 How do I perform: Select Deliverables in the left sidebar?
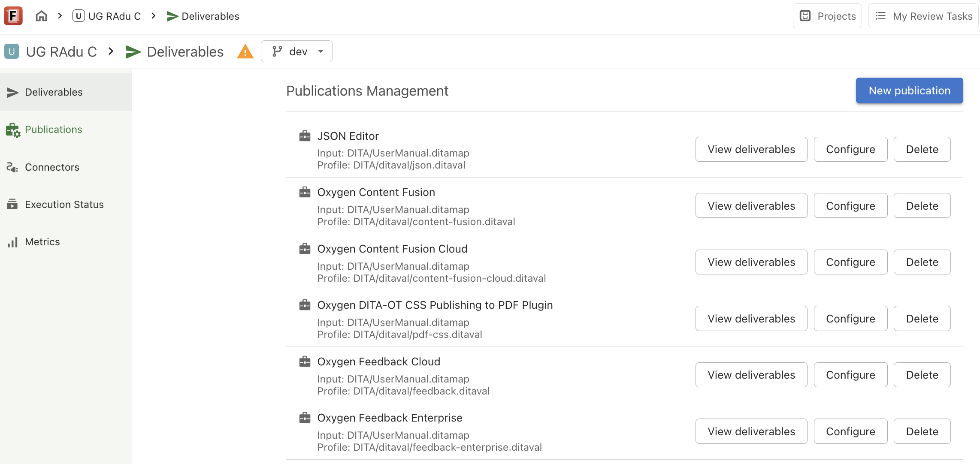54,92
